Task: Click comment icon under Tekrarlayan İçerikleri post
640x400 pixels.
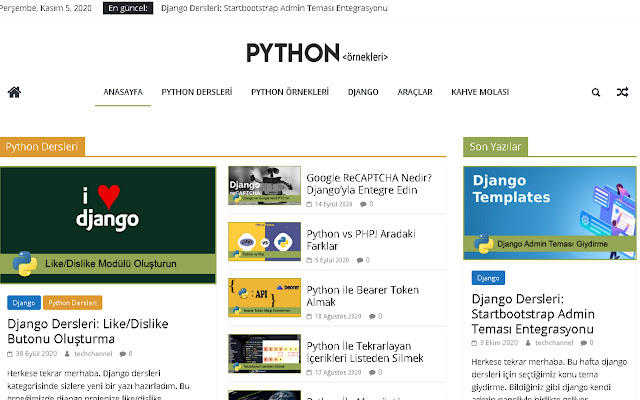Action: [x=372, y=372]
